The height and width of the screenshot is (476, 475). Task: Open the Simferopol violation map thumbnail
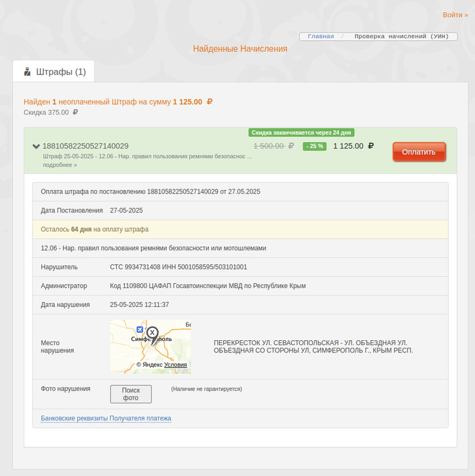pyautogui.click(x=151, y=346)
